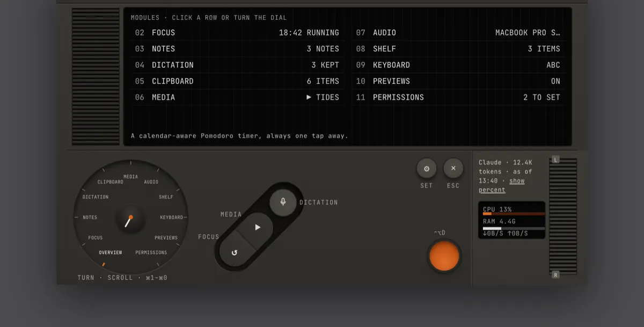Click the network speed 0B/S readout
Screen dimensions: 644x327
tap(505, 234)
